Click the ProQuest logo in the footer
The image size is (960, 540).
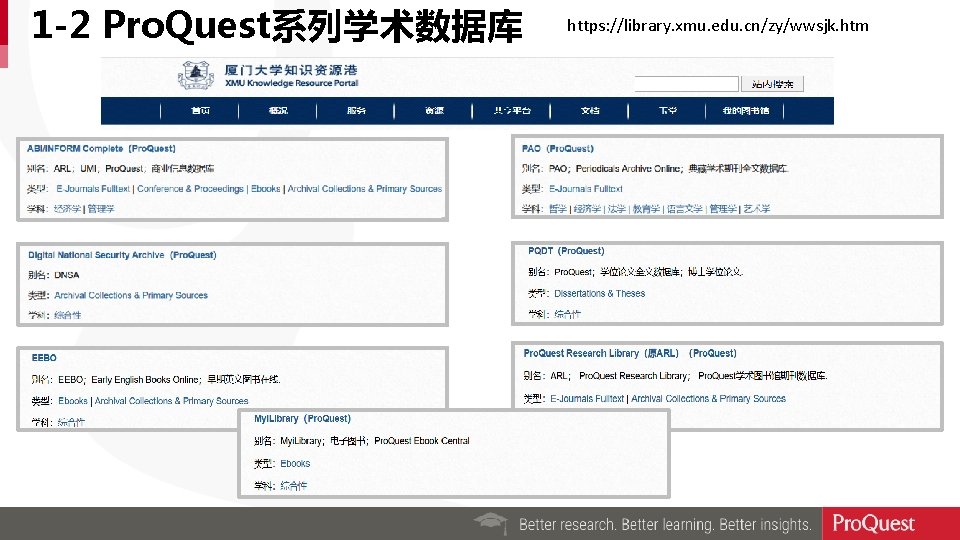pos(873,523)
